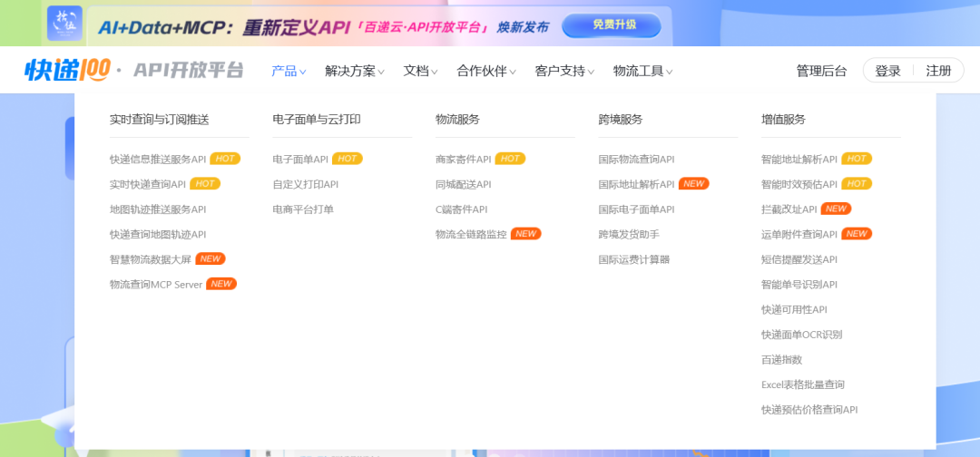The width and height of the screenshot is (980, 457).
Task: Click HOT badge next to 商家寄件API
Action: [x=511, y=159]
